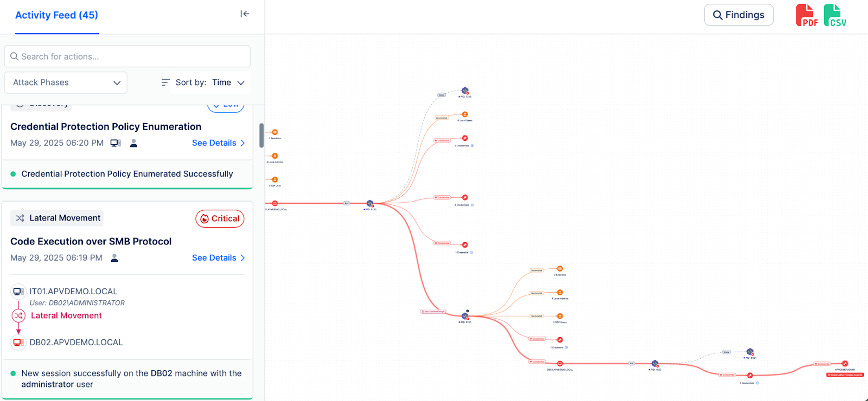Open the Attack Phases dropdown
This screenshot has width=868, height=401.
[66, 82]
